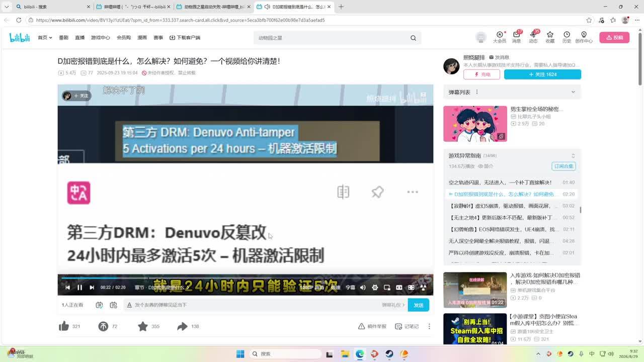The width and height of the screenshot is (644, 362).
Task: Open the bilibili home logo
Action: click(x=20, y=38)
